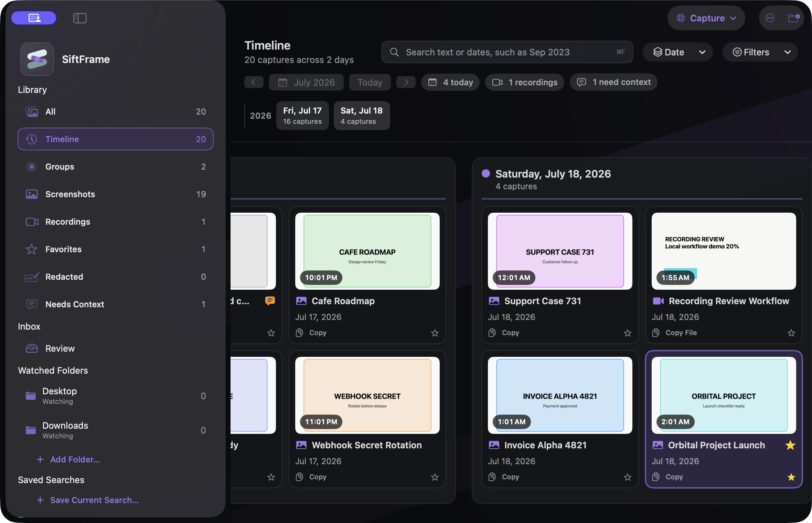Click copy icon on Cafe Roadmap card
This screenshot has height=523, width=812.
click(299, 333)
